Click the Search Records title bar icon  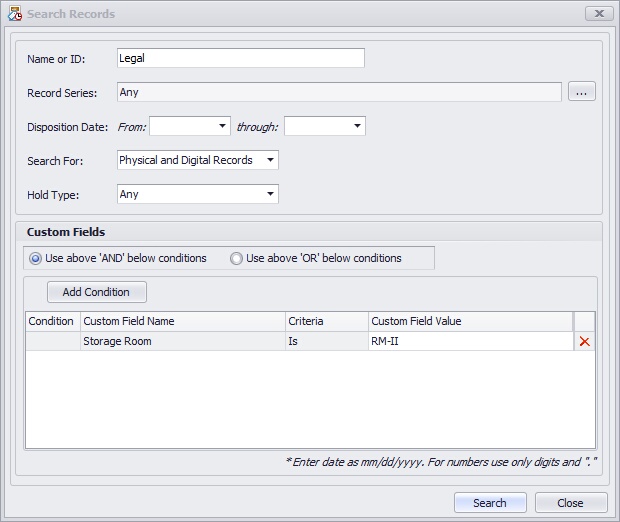pos(14,14)
